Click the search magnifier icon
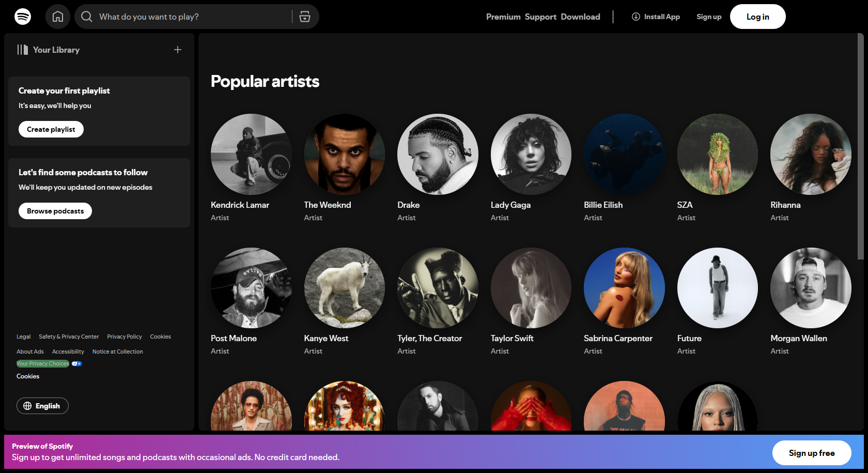This screenshot has width=868, height=473. 86,17
